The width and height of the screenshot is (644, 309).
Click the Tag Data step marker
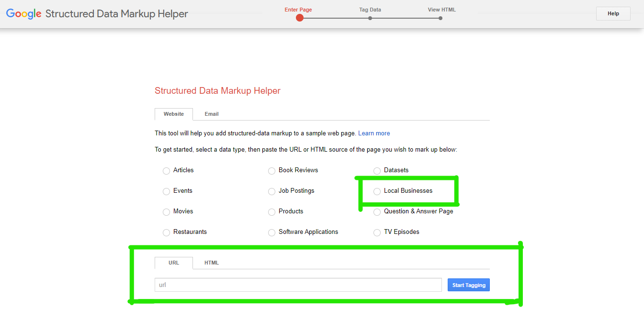point(370,18)
